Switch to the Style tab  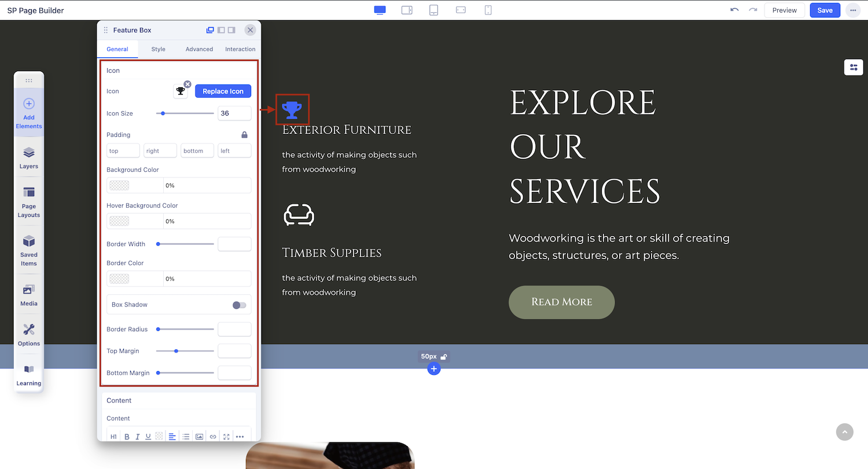[x=158, y=49]
